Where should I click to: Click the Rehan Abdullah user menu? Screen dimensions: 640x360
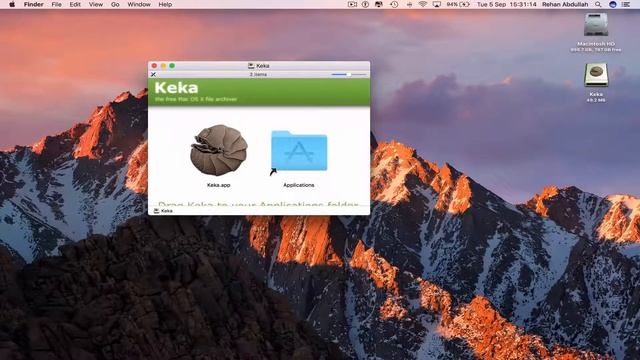(565, 4)
